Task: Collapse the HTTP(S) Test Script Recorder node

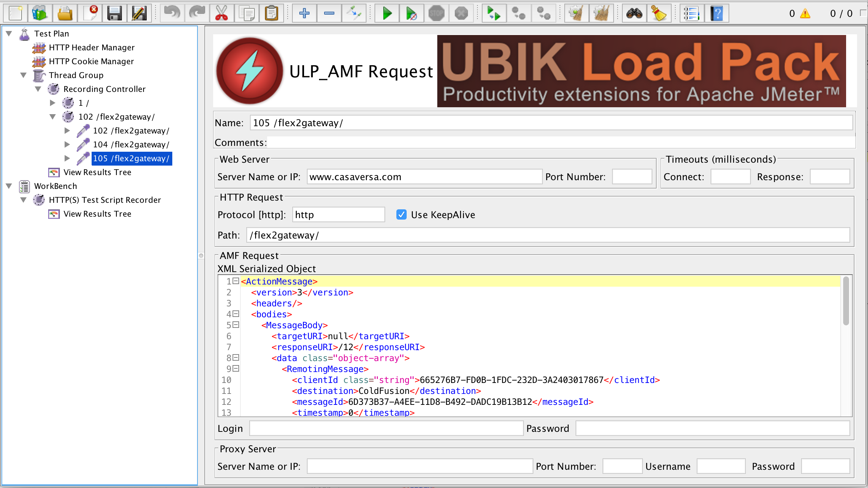Action: pos(24,200)
